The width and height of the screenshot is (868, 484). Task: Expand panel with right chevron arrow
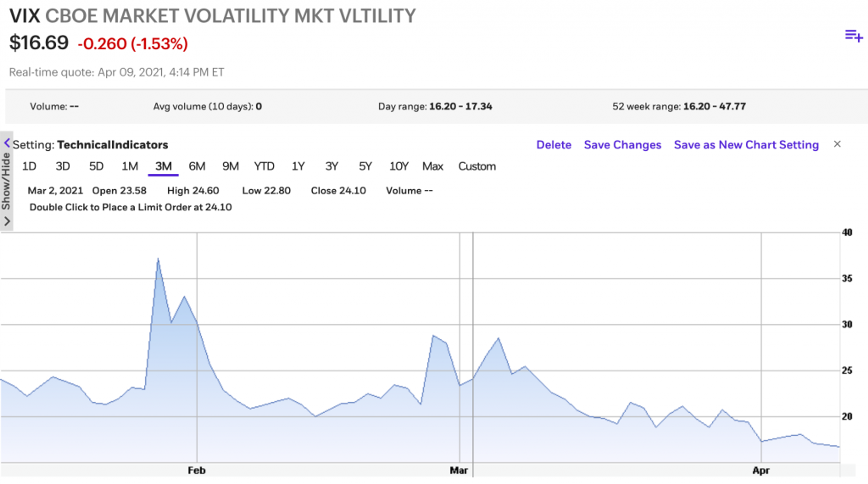pyautogui.click(x=7, y=221)
